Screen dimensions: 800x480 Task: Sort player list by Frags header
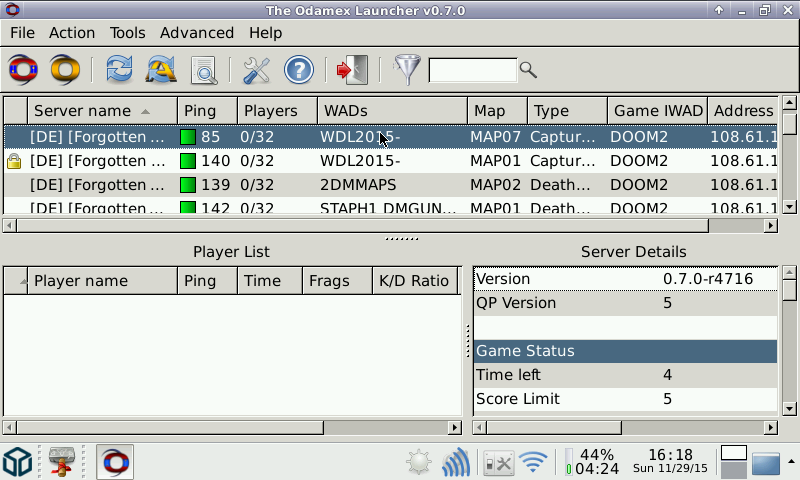(x=337, y=281)
